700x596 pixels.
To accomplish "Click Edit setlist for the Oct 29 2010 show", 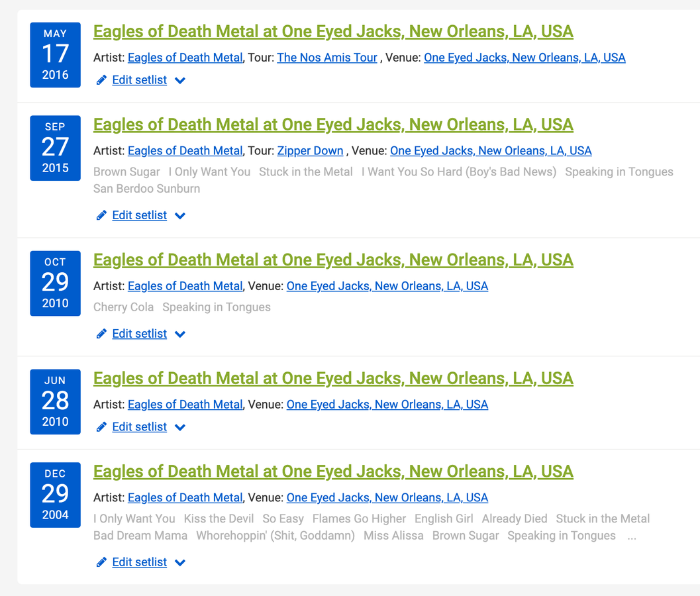I will pos(139,334).
